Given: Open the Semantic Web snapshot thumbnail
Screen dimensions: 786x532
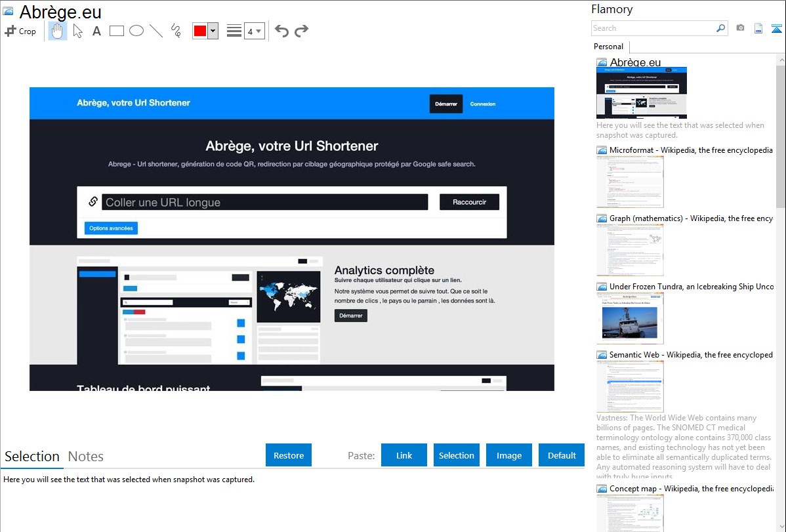Looking at the screenshot, I should pyautogui.click(x=630, y=386).
